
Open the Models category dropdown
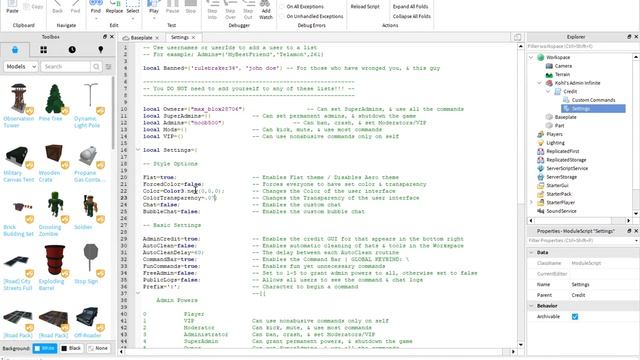(x=20, y=67)
